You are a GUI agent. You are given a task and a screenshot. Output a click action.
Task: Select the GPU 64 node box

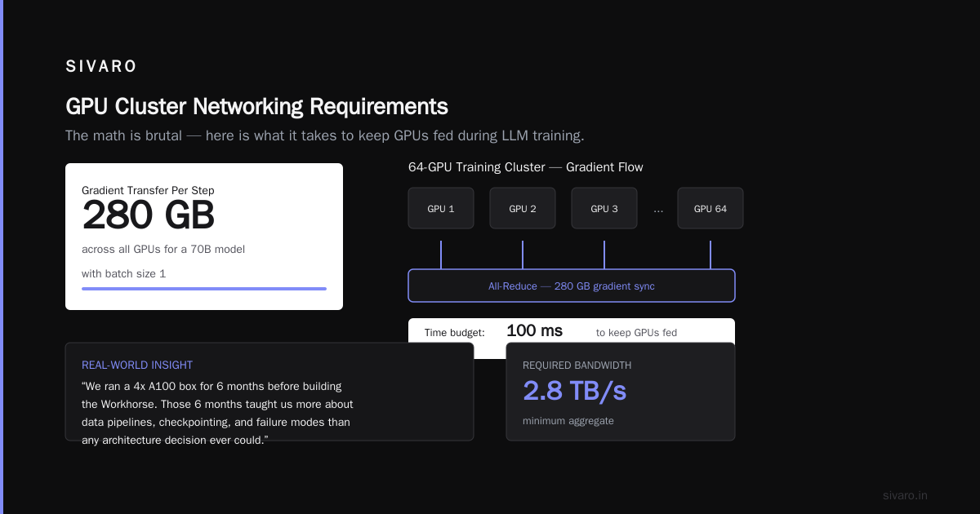[x=710, y=208]
